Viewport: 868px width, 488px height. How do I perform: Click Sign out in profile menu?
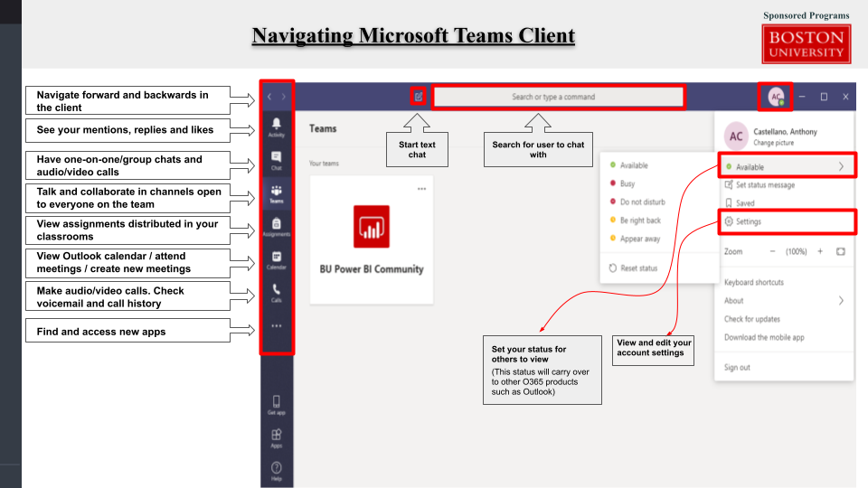click(x=737, y=368)
